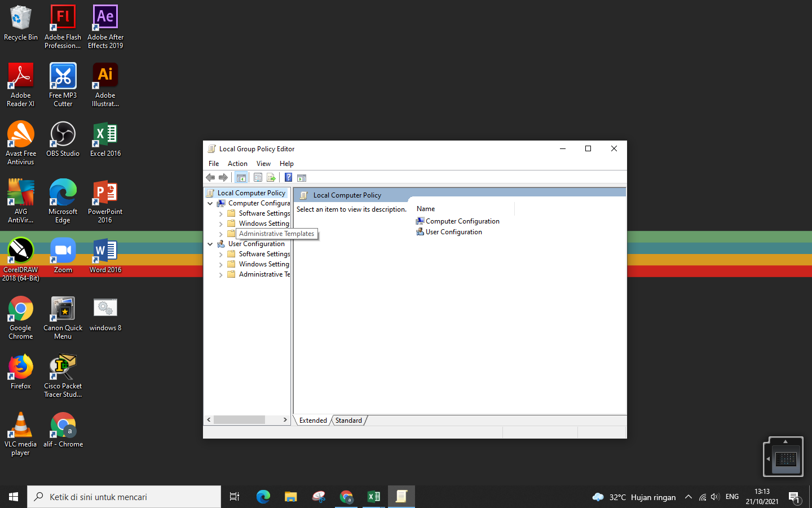
Task: Click the Export List toolbar icon
Action: [271, 178]
